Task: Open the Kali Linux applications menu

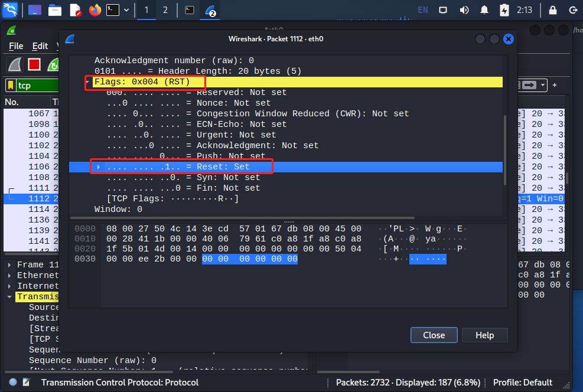Action: pyautogui.click(x=11, y=10)
